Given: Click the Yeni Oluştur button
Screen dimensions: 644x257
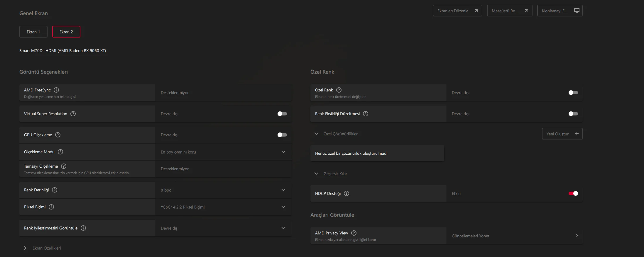Looking at the screenshot, I should (x=562, y=134).
